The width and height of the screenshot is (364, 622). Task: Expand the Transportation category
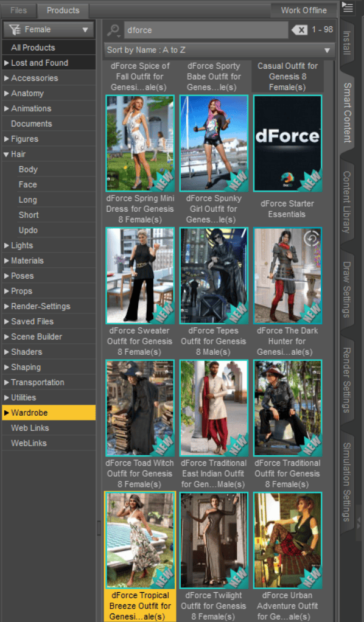6,382
